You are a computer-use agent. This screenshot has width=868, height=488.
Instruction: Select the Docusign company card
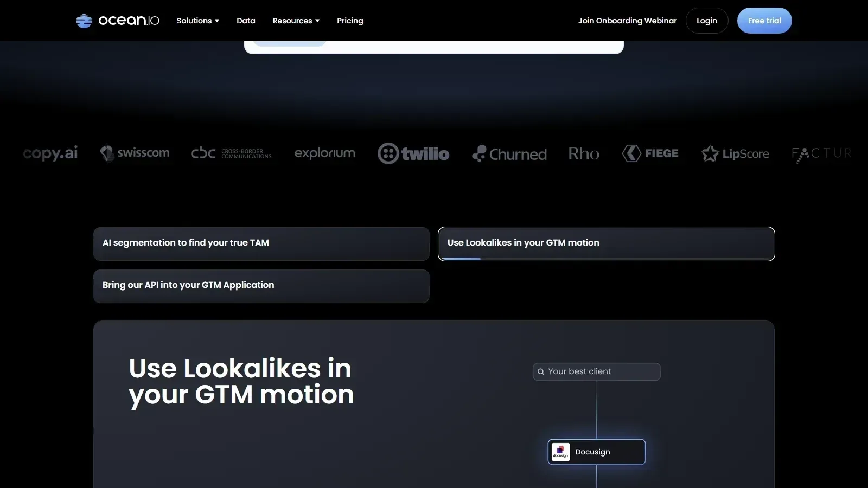click(x=597, y=452)
